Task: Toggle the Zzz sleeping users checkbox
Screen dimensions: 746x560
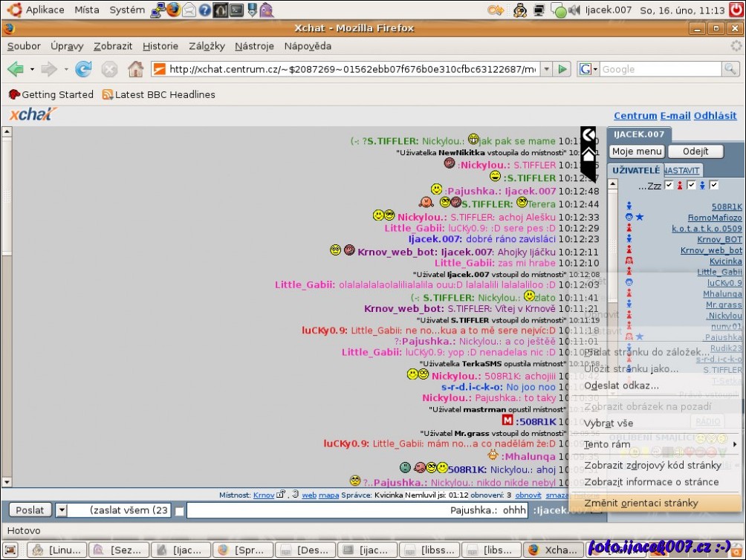Action: (x=669, y=185)
